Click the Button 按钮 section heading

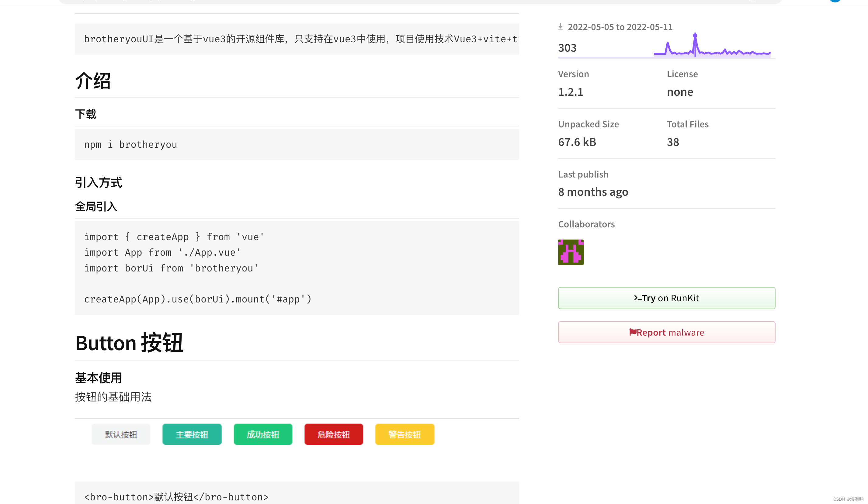pos(129,343)
